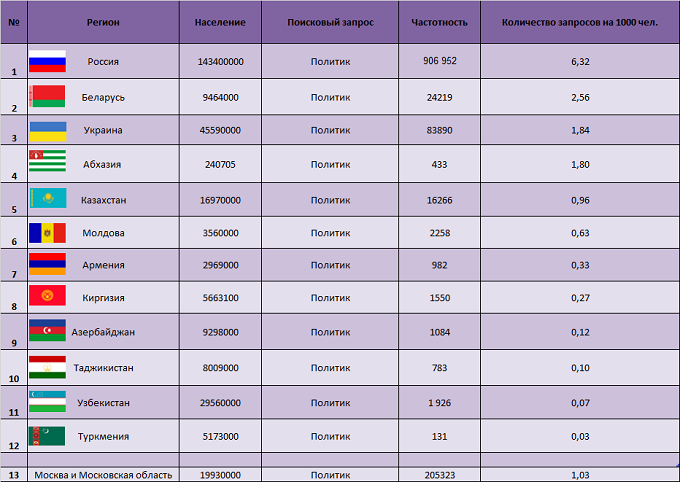Select Russia's population cell 143400000
This screenshot has width=680, height=482.
(220, 61)
